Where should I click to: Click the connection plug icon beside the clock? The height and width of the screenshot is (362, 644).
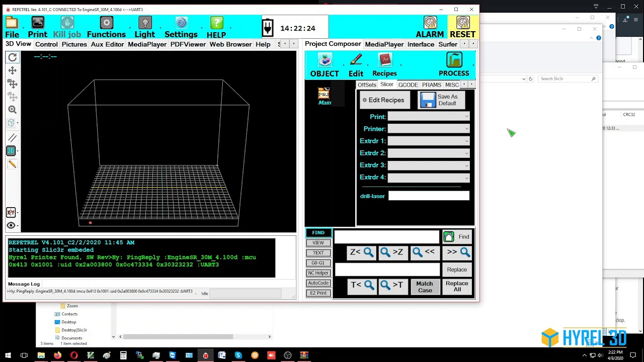(x=268, y=28)
